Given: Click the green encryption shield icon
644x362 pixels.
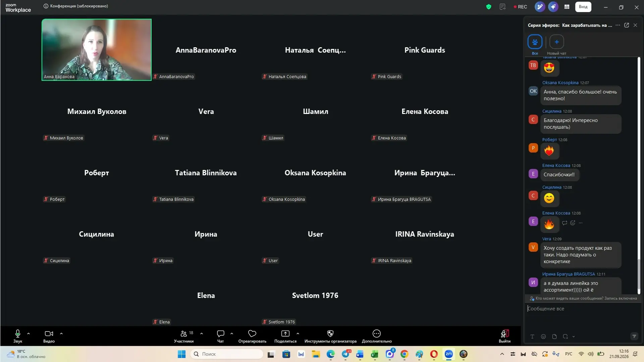Looking at the screenshot, I should pos(489,7).
